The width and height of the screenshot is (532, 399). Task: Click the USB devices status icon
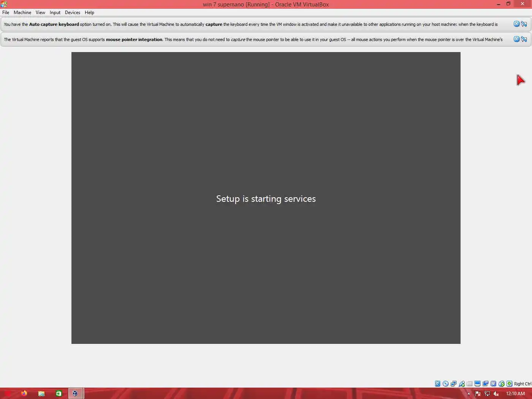point(461,384)
